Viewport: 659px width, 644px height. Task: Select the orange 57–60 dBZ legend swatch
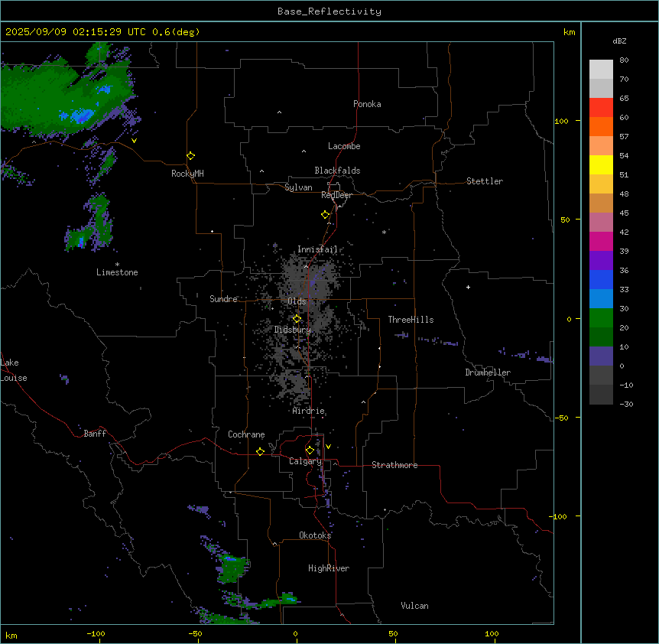601,126
